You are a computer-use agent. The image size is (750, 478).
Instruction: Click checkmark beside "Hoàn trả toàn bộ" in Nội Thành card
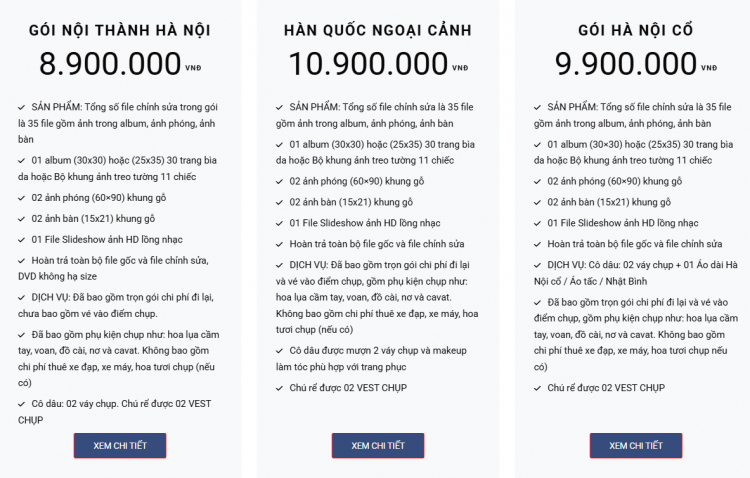[21, 260]
